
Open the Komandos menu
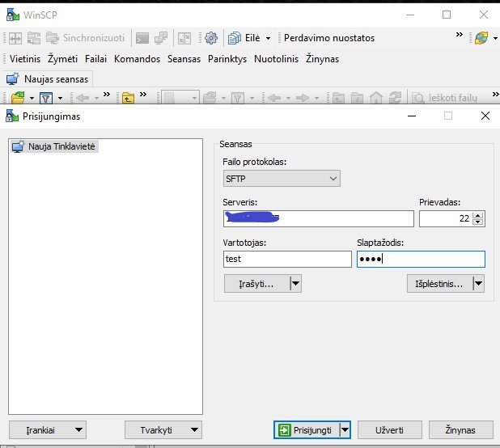pyautogui.click(x=137, y=59)
